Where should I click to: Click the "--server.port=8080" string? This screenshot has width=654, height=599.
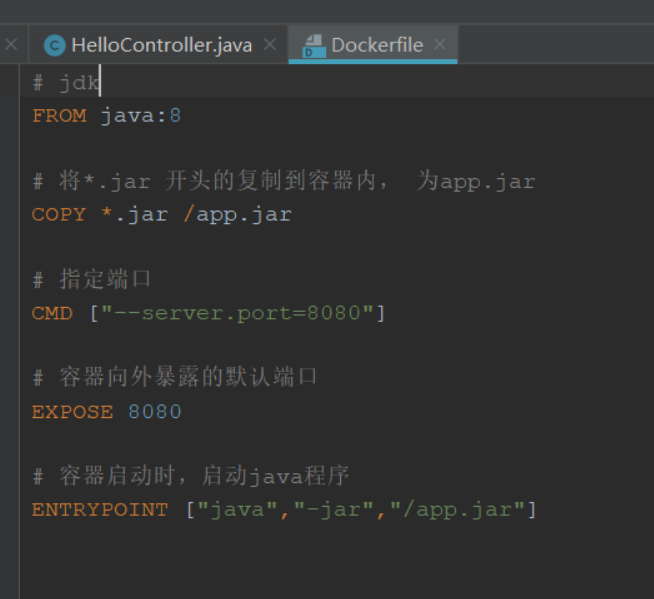click(237, 313)
